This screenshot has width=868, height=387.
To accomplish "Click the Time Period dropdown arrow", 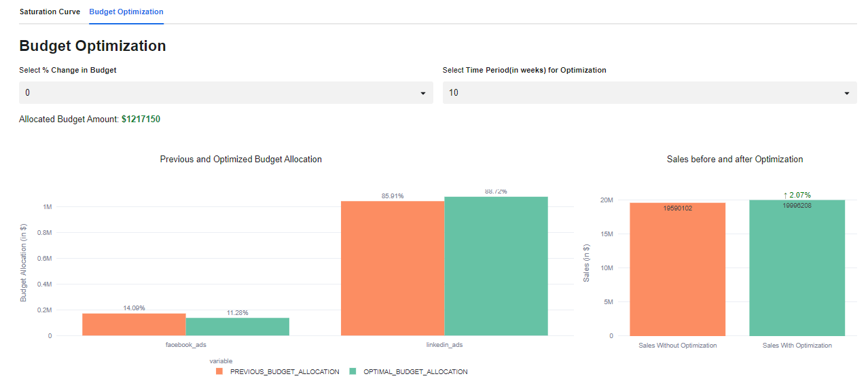I will pyautogui.click(x=847, y=93).
